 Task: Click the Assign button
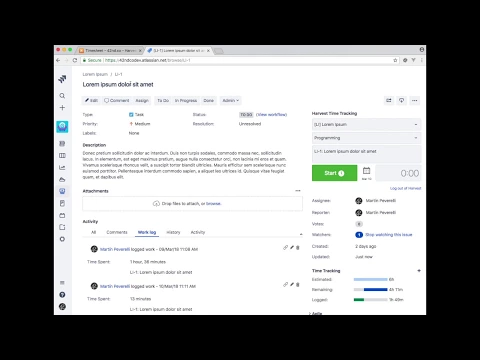coord(142,100)
